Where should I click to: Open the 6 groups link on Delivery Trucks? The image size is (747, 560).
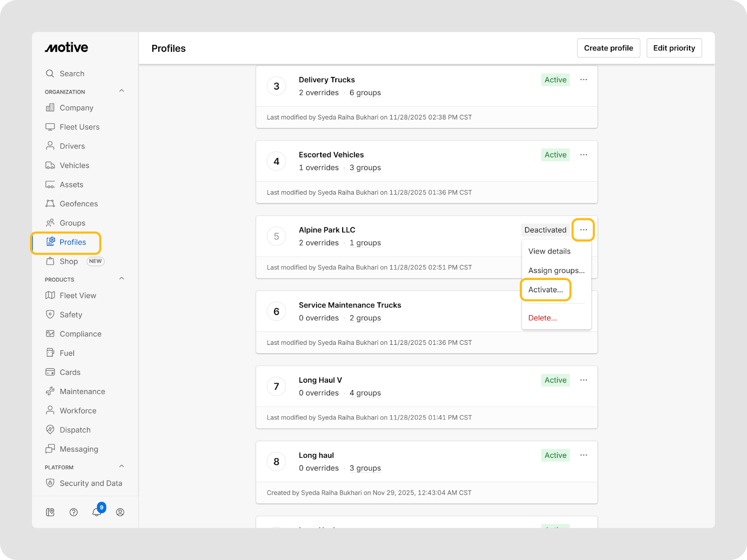click(x=365, y=93)
